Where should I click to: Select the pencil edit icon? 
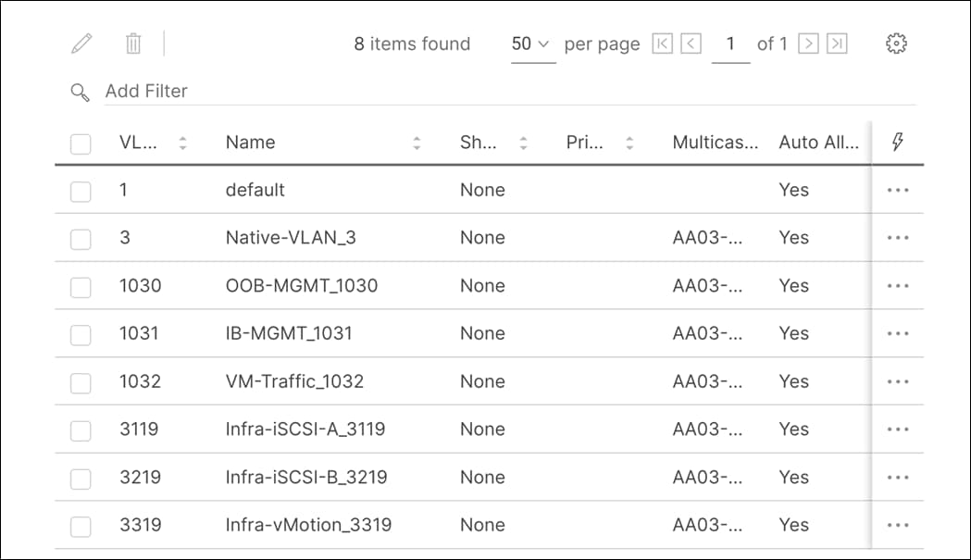tap(81, 42)
